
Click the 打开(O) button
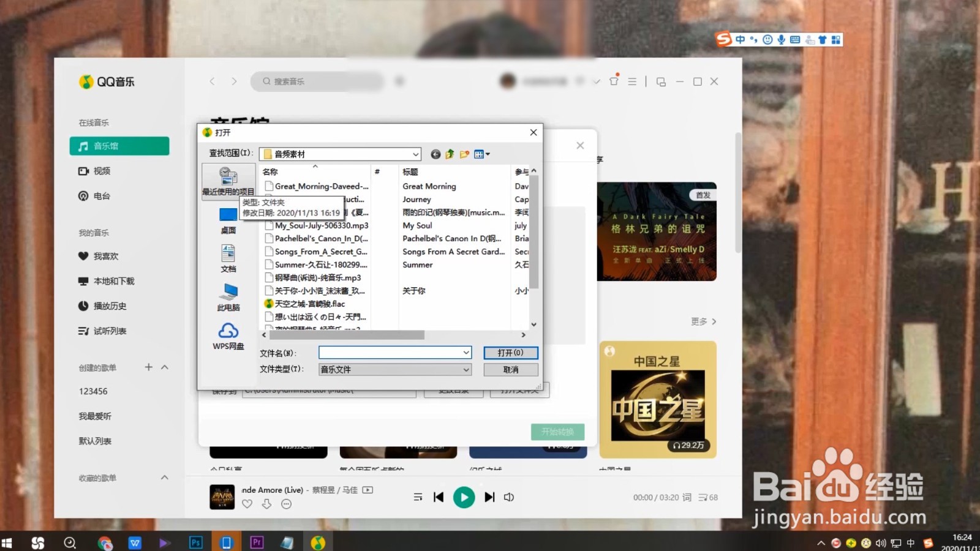point(511,353)
